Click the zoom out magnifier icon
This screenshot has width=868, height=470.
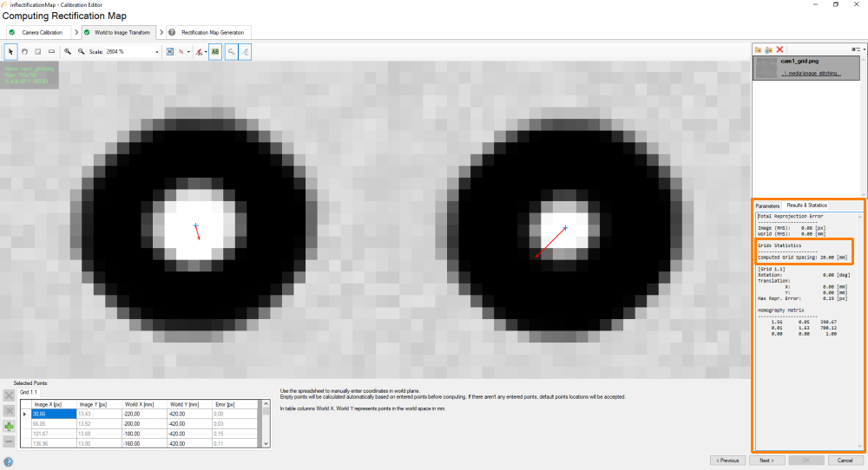point(81,52)
